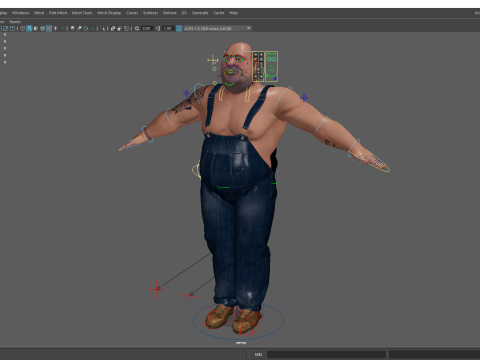The width and height of the screenshot is (480, 360).
Task: Open the Mesh menu
Action: pyautogui.click(x=39, y=13)
